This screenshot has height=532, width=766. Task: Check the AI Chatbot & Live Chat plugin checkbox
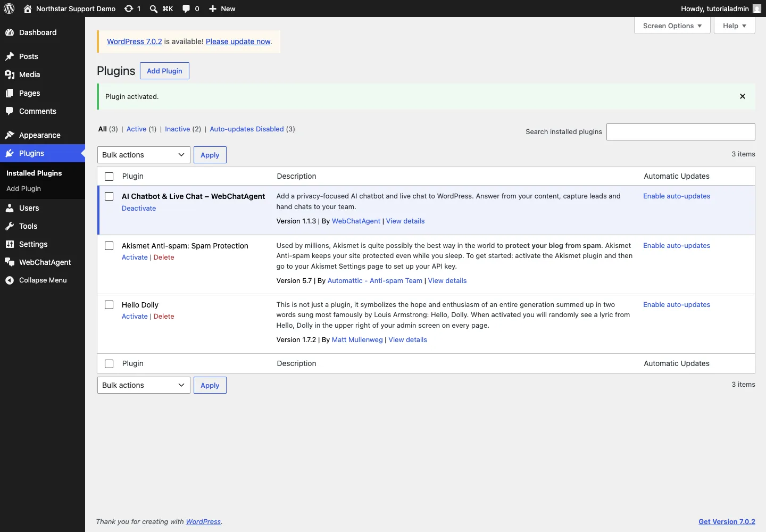(109, 196)
